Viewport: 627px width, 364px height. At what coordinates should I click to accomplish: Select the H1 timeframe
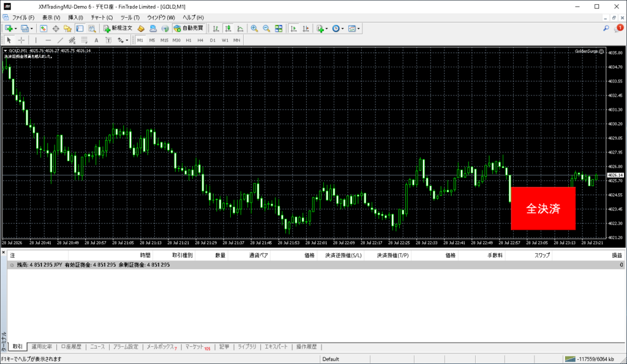point(189,40)
